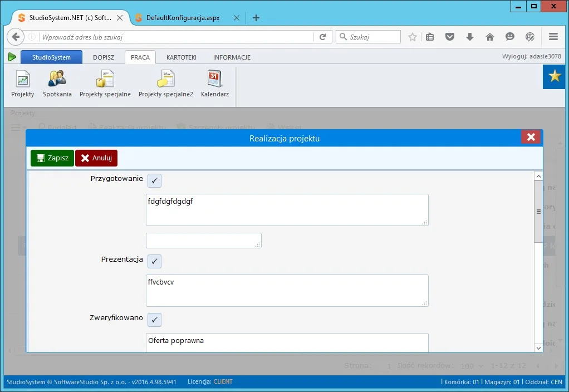Click the green play arrow icon
Viewport: 569px width, 392px height.
pyautogui.click(x=12, y=57)
